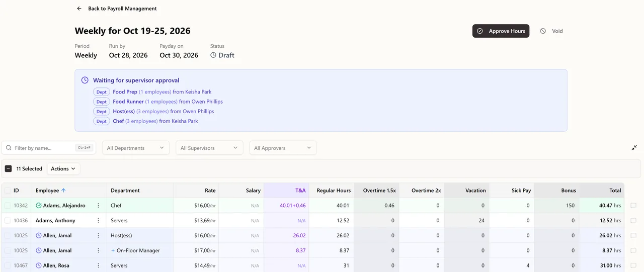Collapse the table with the shrink arrows icon
The image size is (644, 272).
point(634,148)
